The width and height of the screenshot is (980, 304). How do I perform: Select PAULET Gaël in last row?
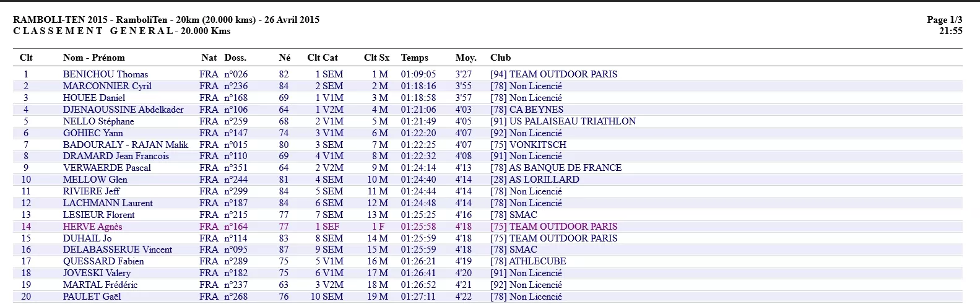92,297
